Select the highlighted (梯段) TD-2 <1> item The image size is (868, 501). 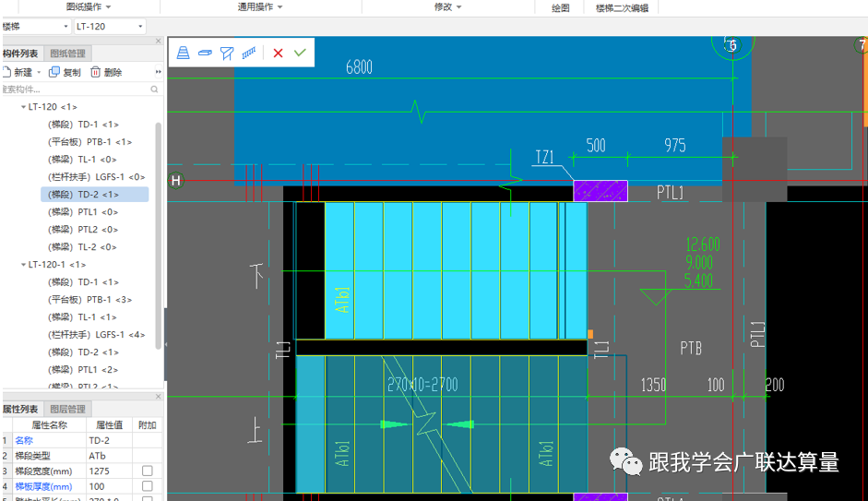click(95, 195)
